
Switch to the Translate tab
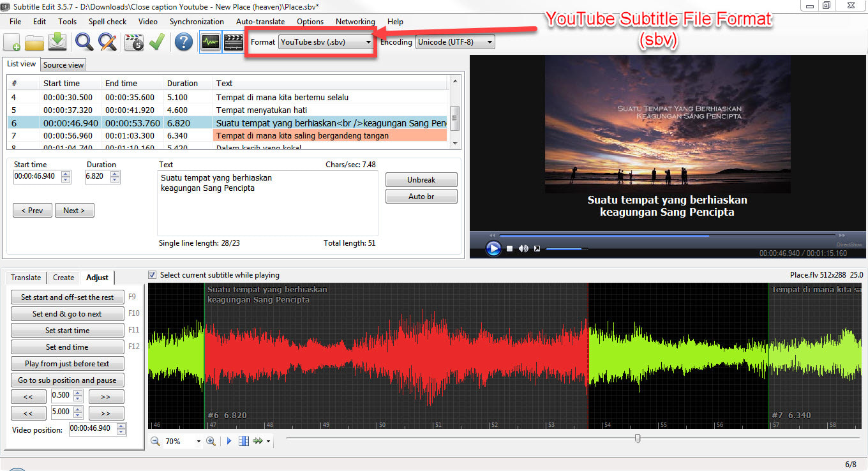[x=26, y=277]
